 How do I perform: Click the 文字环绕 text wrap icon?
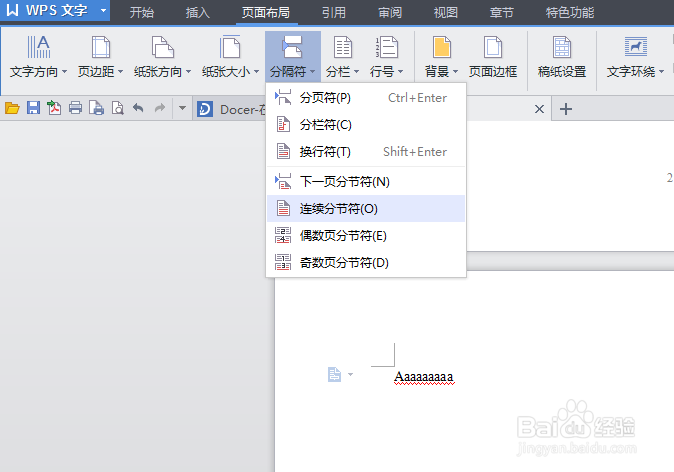[636, 46]
